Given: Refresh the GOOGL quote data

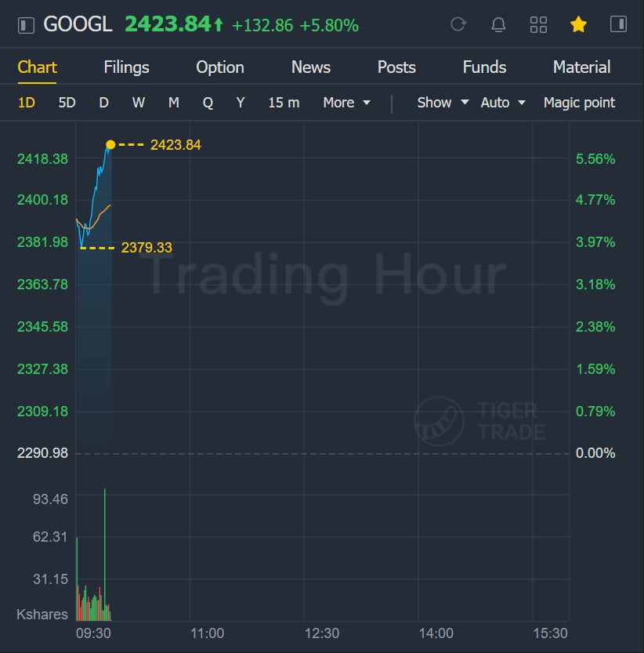Looking at the screenshot, I should coord(458,24).
